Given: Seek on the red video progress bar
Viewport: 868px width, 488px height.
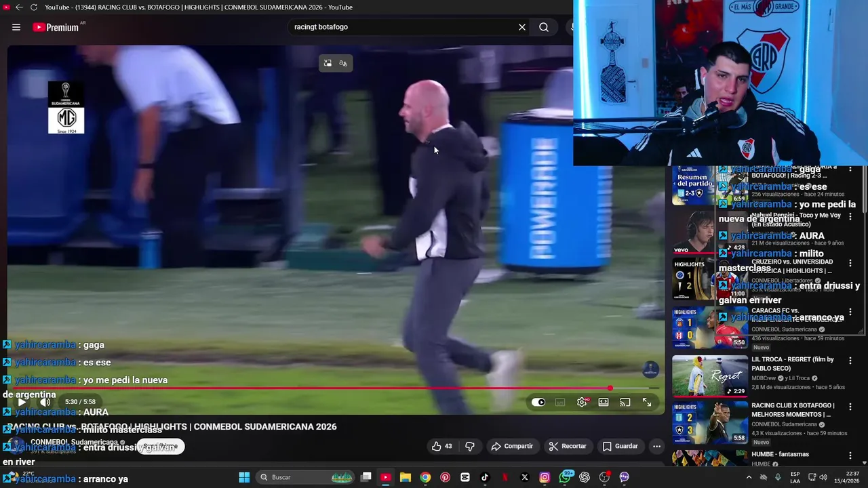Looking at the screenshot, I should [332, 388].
